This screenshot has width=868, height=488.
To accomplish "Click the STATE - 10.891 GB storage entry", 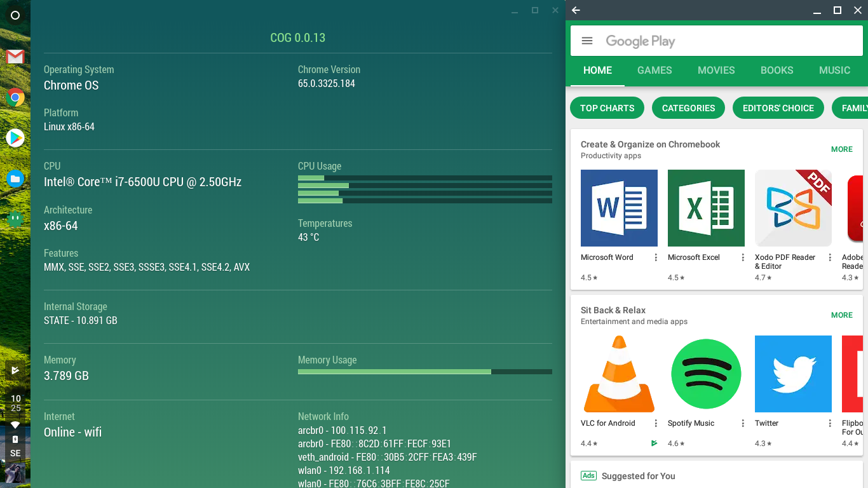I will [81, 320].
